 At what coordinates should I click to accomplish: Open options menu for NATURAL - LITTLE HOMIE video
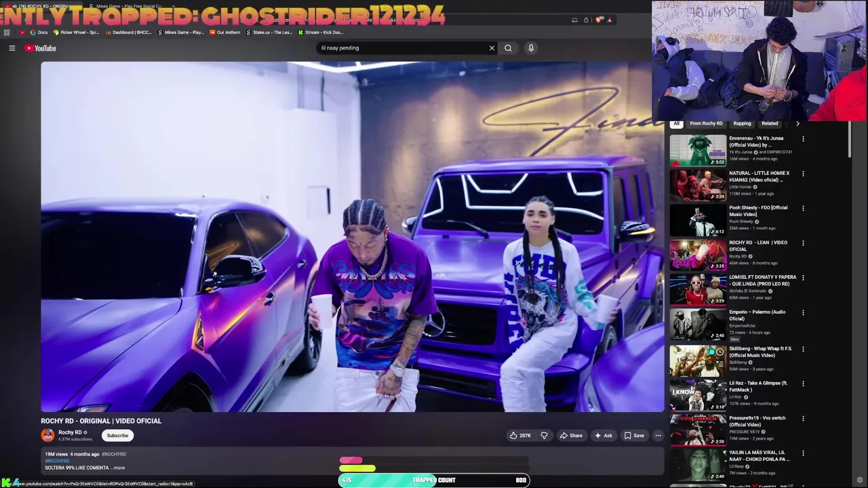tap(803, 174)
